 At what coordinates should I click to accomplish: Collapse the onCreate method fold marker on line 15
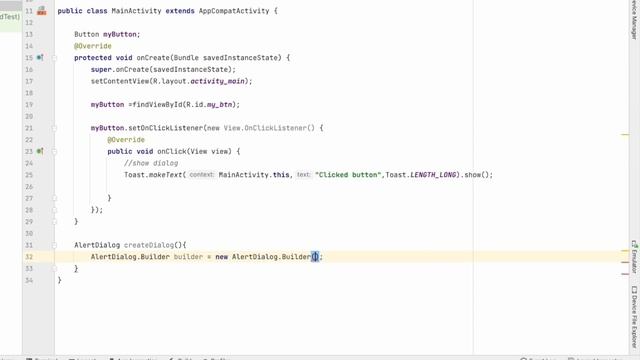[x=54, y=58]
